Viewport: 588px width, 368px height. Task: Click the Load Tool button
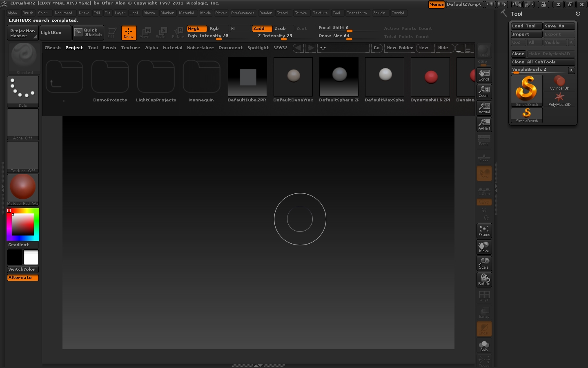point(526,26)
